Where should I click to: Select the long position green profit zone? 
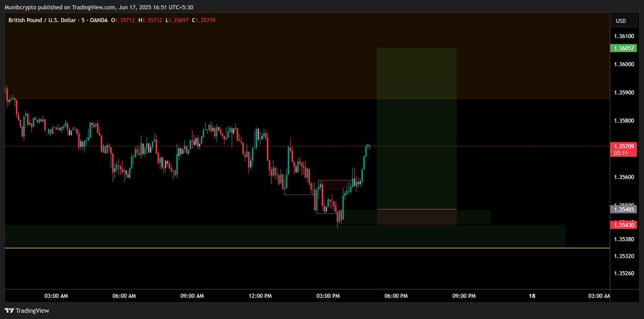417,128
